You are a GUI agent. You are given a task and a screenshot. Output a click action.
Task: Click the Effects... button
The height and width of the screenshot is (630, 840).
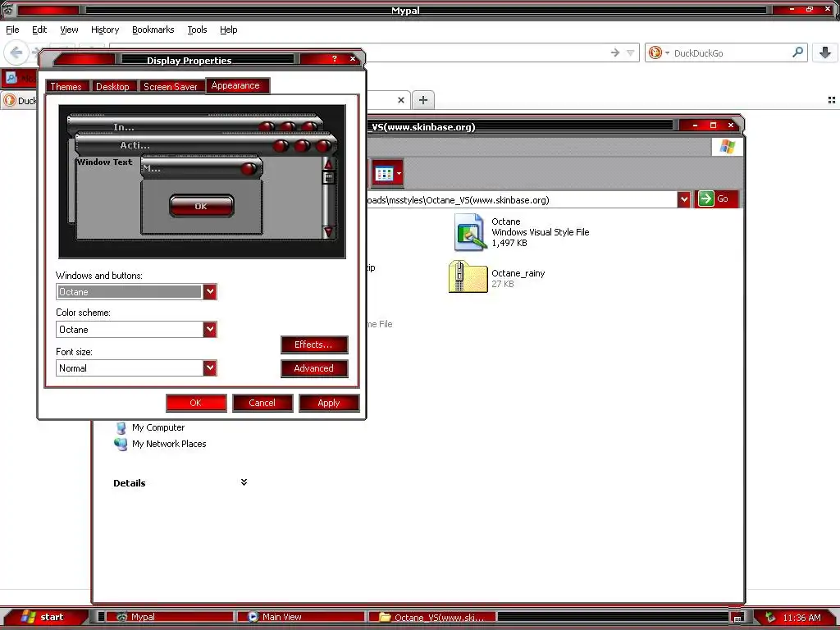coord(314,345)
